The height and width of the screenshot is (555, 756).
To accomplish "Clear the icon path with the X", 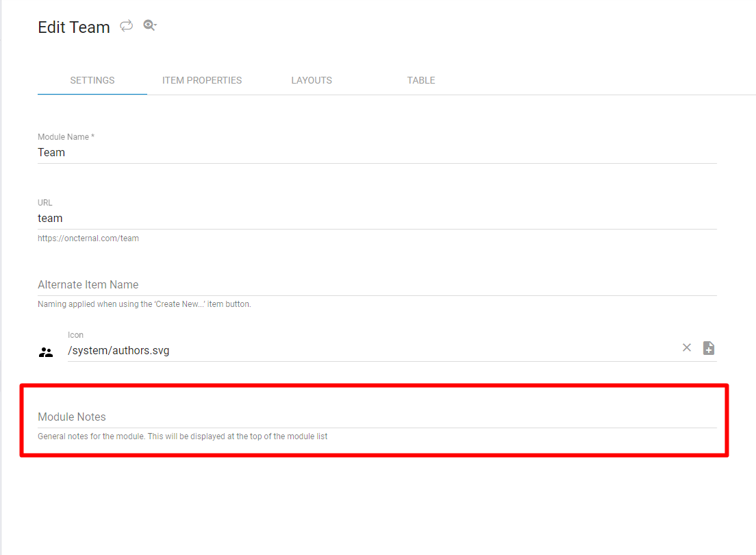I will [687, 348].
